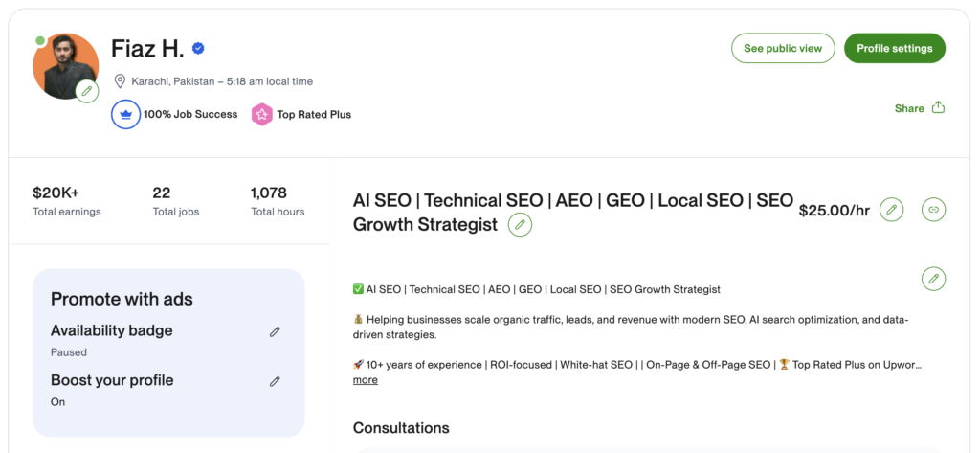This screenshot has height=453, width=980.
Task: Click the Consultations section heading
Action: pos(401,428)
